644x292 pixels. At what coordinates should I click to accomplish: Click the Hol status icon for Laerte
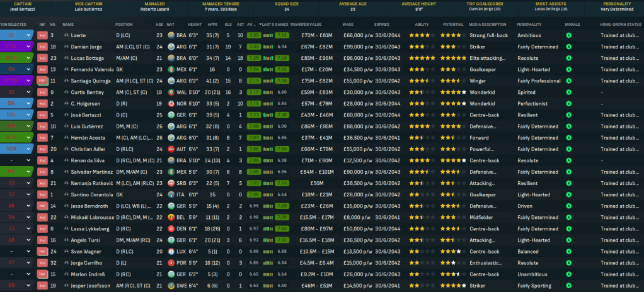[42, 36]
